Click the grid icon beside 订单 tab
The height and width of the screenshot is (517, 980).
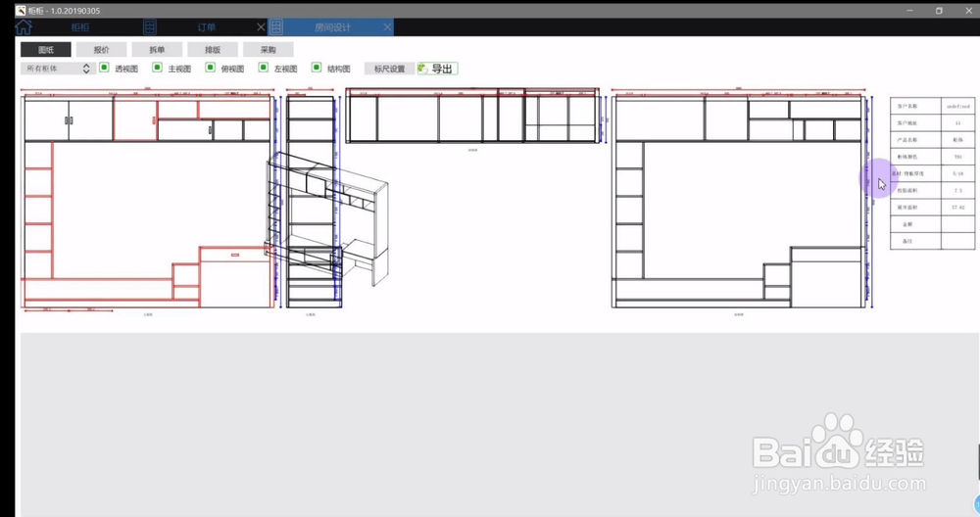tap(149, 26)
